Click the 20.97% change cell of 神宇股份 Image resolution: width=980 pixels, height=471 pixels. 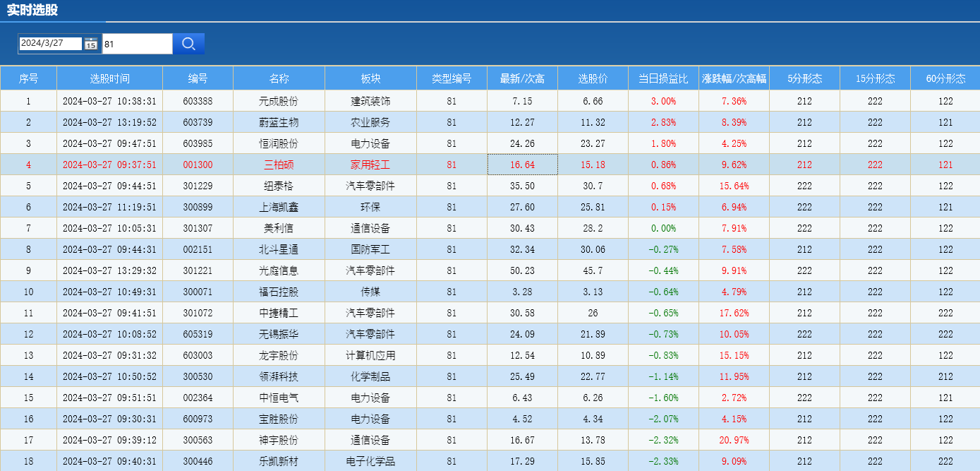click(x=734, y=440)
